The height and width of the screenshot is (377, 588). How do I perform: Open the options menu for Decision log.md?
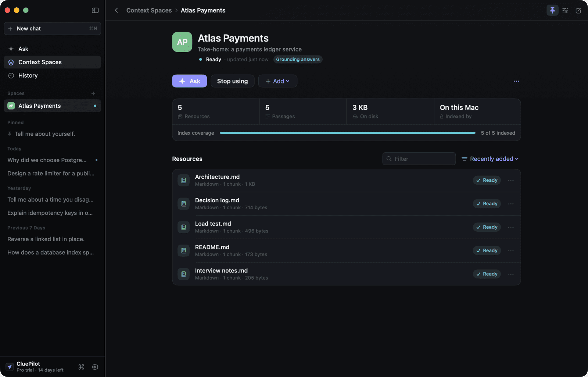511,204
